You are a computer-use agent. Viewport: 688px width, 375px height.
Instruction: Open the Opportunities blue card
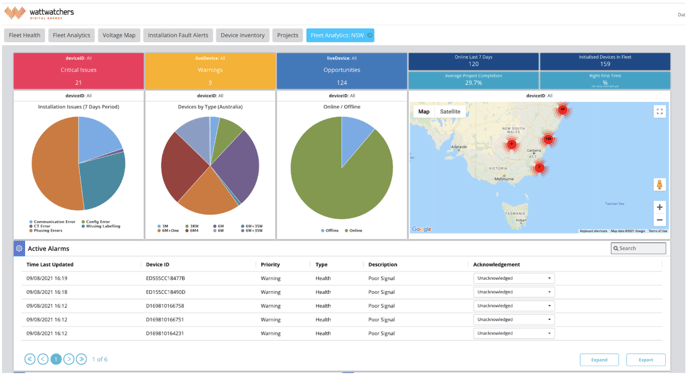click(342, 71)
